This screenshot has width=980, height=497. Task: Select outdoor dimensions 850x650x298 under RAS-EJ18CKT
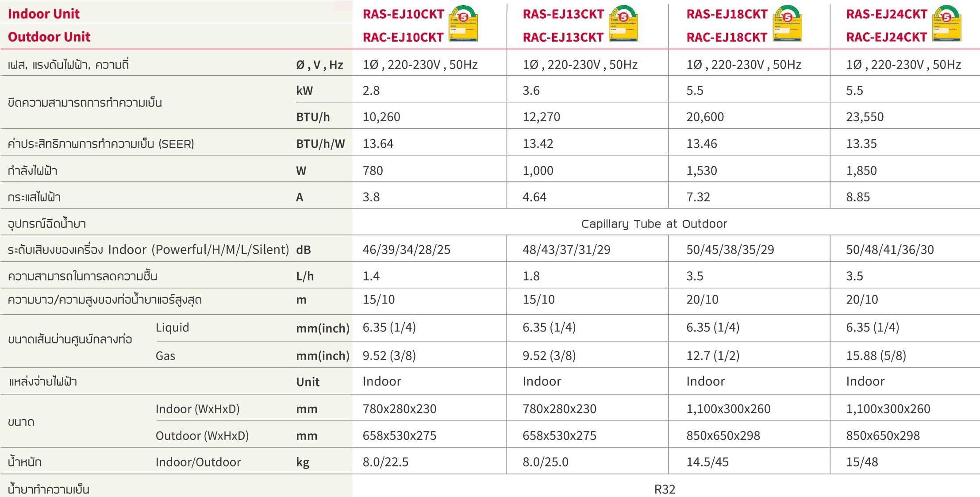coord(723,436)
